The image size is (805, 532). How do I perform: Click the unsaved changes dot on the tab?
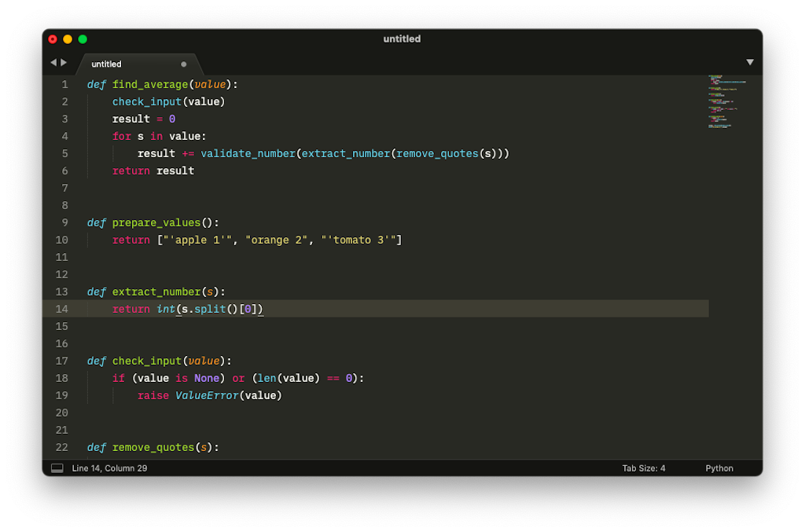(183, 64)
